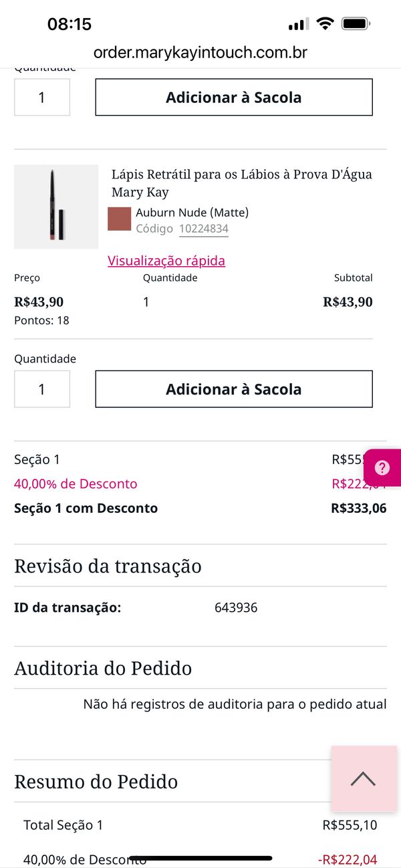Open the lip pencil product thumbnail
The width and height of the screenshot is (401, 868).
coord(56,207)
